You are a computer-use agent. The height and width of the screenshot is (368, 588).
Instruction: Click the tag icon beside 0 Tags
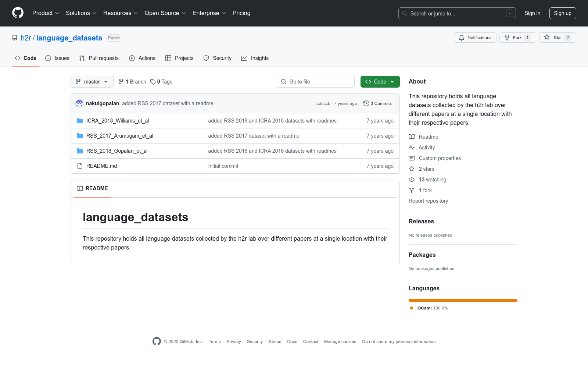pyautogui.click(x=153, y=82)
